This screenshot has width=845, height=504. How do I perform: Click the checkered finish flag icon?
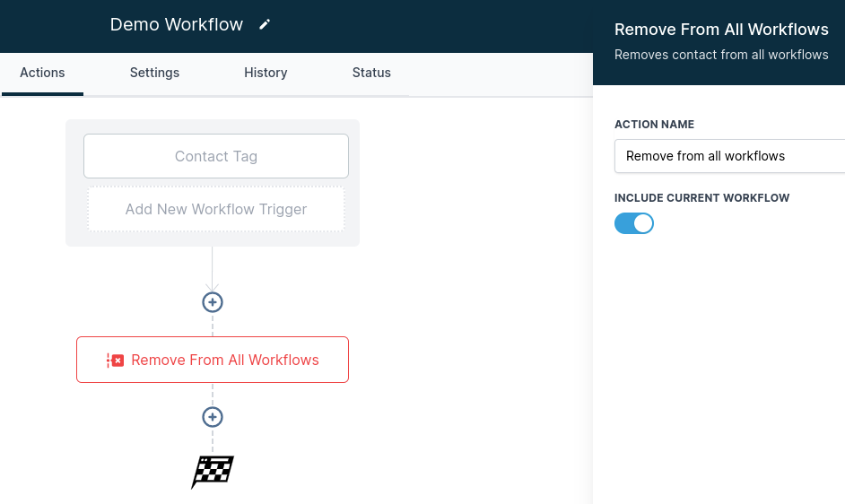click(x=213, y=471)
